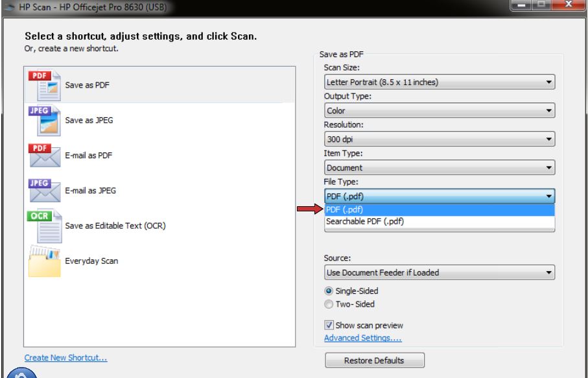Select the Single-Sided radio button
Image resolution: width=588 pixels, height=378 pixels.
coord(329,291)
